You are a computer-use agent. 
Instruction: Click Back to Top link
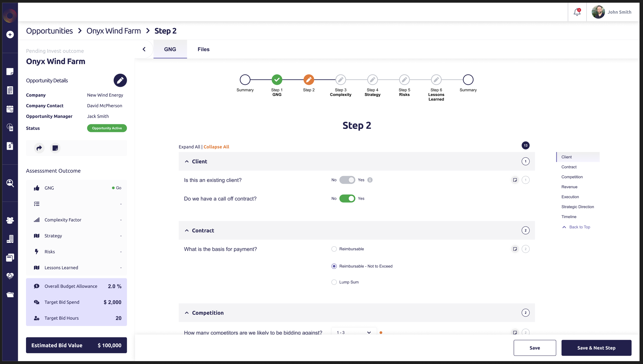576,227
